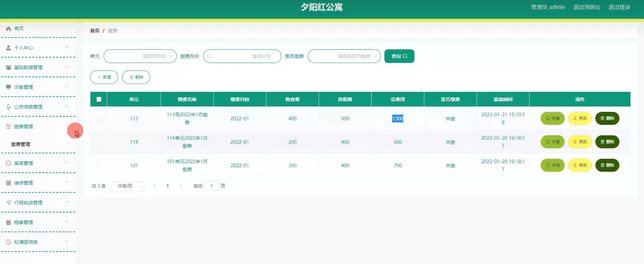Click pagination page number 1
Viewport: 644px width, 264px height.
click(x=167, y=186)
